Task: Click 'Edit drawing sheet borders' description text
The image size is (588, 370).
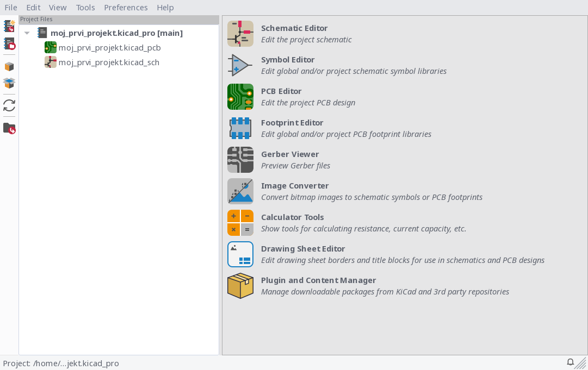Action: [x=403, y=260]
